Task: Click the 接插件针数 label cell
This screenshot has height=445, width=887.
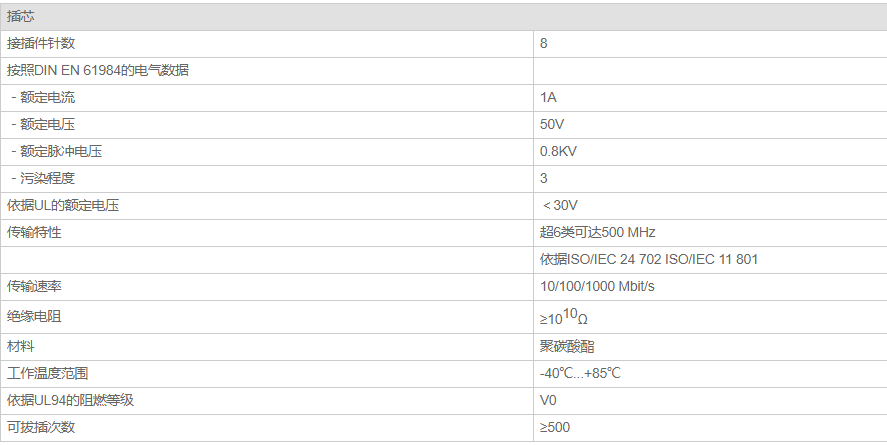Action: (41, 43)
